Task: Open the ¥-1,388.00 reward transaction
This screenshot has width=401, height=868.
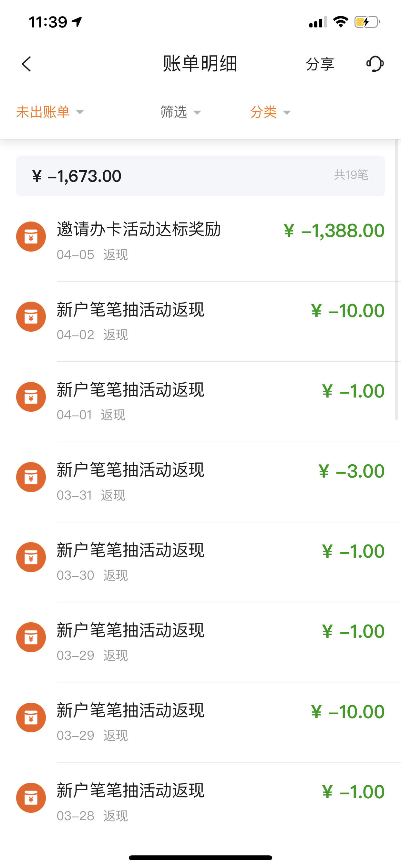Action: point(200,242)
